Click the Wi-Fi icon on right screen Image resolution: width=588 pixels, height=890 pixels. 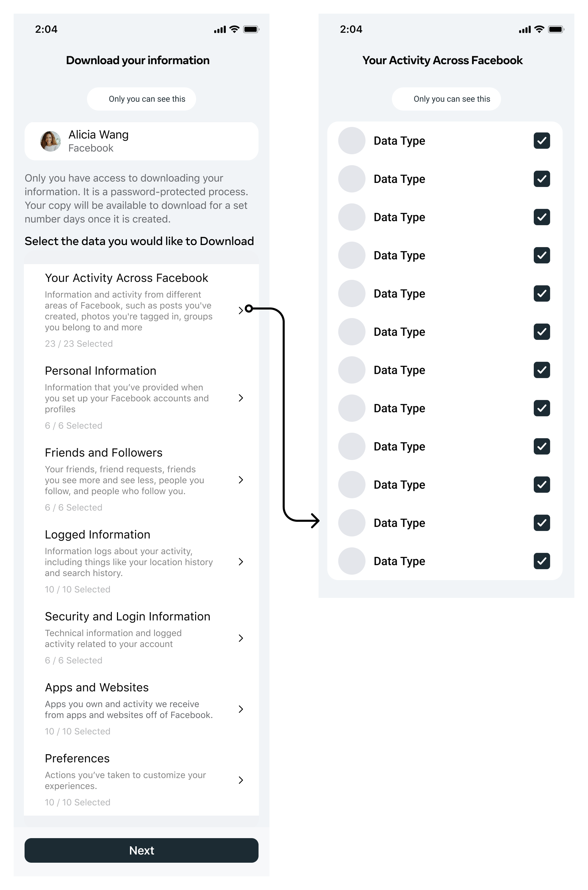tap(539, 29)
